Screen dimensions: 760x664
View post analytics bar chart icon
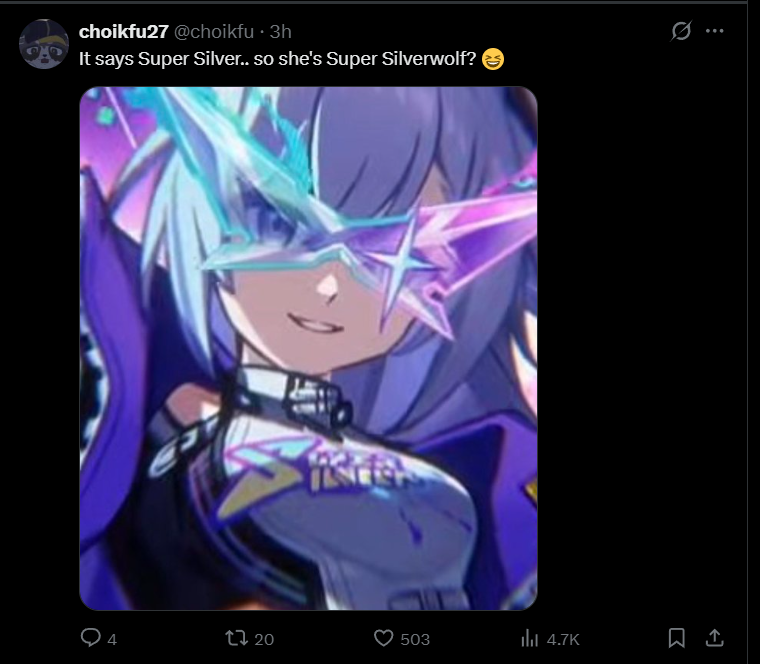[530, 638]
